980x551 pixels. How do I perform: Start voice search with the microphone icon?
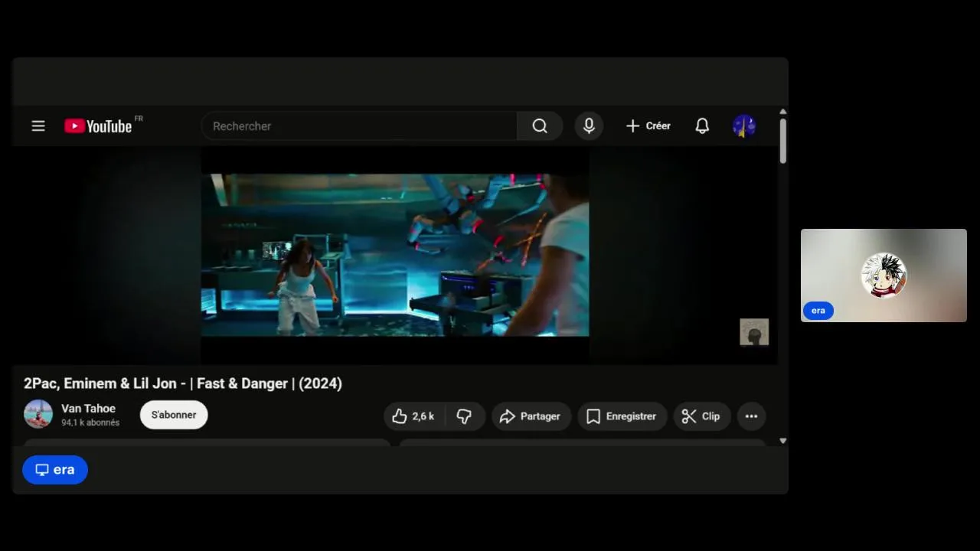pos(589,126)
